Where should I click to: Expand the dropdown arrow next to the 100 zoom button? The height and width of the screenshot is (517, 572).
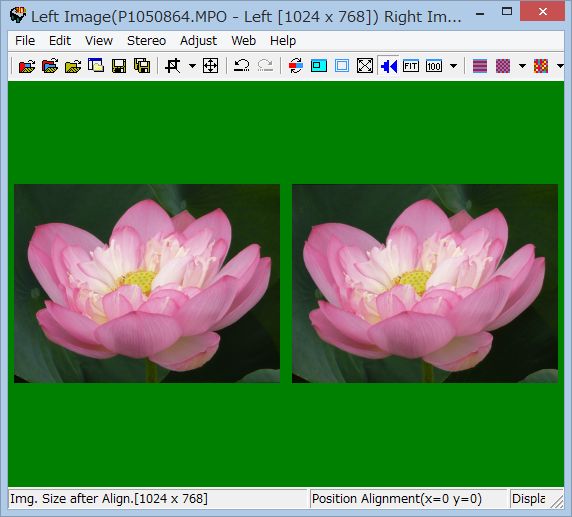tap(453, 66)
